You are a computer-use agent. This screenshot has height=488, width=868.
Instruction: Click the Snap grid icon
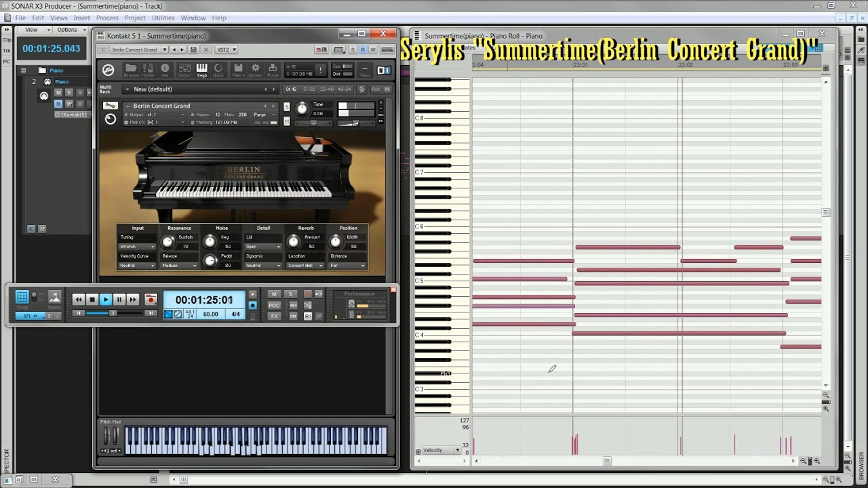pyautogui.click(x=22, y=298)
